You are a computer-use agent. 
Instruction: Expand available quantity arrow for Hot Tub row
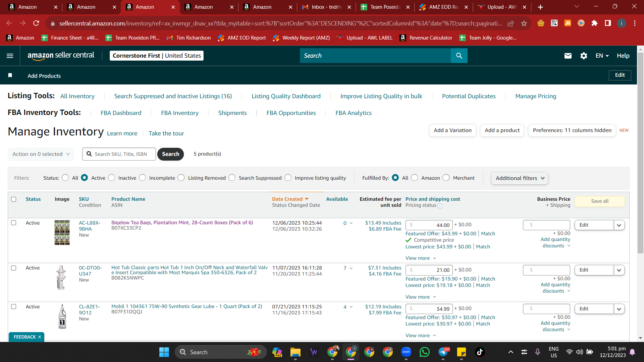coord(351,268)
